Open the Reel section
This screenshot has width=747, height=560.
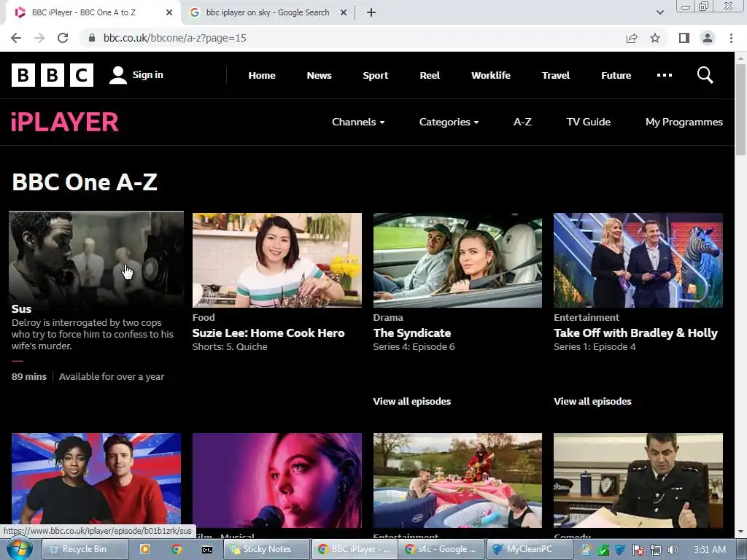430,75
